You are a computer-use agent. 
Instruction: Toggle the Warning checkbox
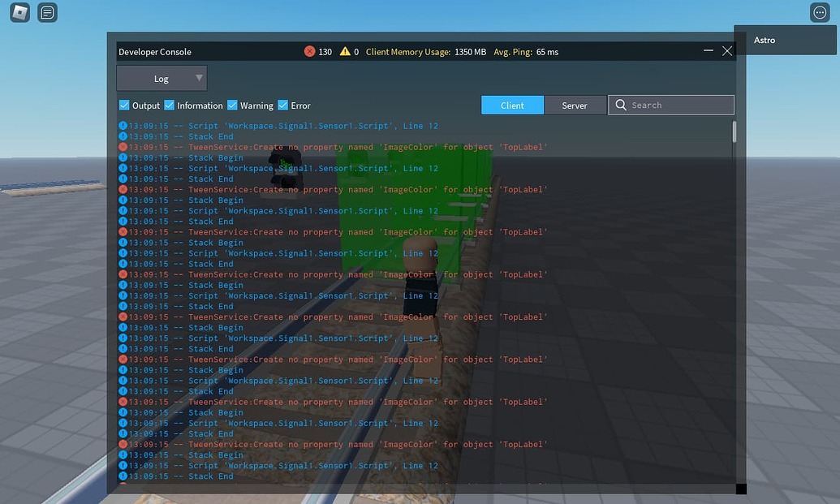click(232, 105)
